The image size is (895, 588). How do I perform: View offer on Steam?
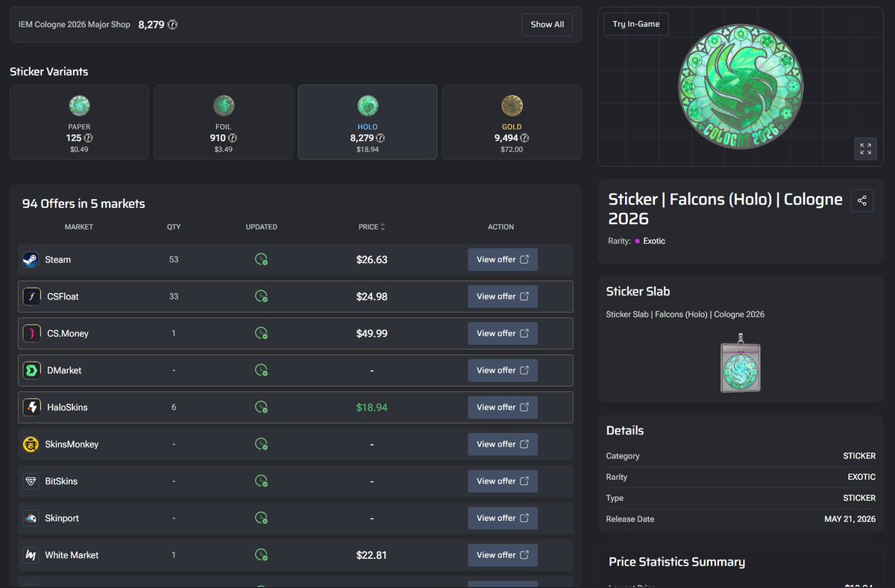[x=503, y=259]
